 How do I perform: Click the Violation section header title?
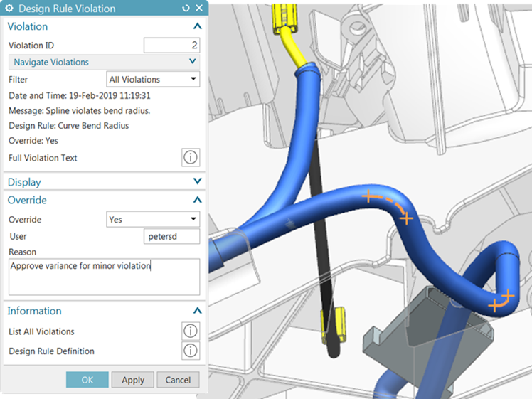[x=28, y=26]
